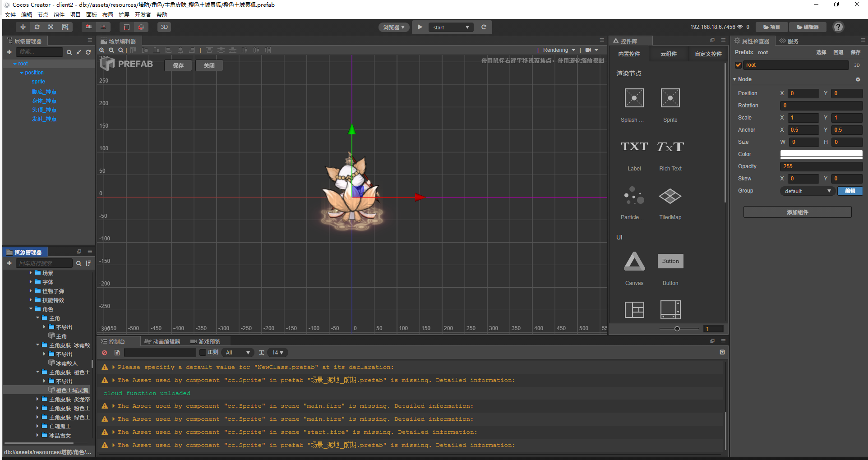The width and height of the screenshot is (868, 460).
Task: Open the console log type All dropdown
Action: (237, 353)
